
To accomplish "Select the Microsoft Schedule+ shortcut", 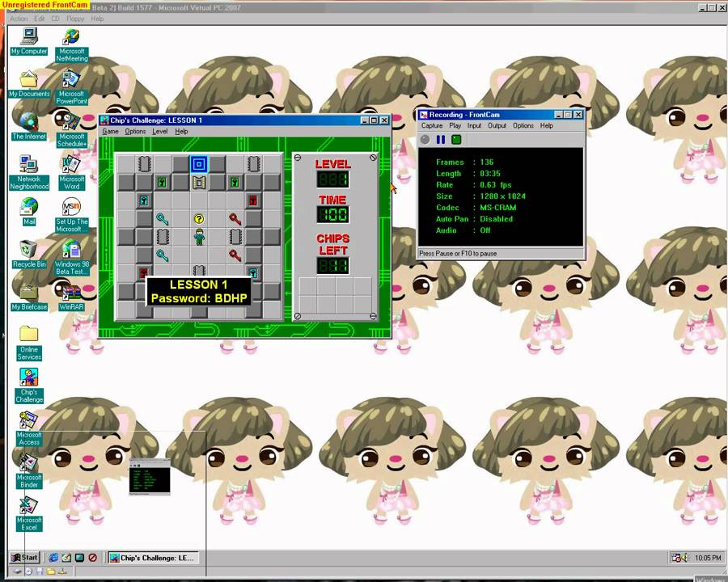I will (x=71, y=130).
